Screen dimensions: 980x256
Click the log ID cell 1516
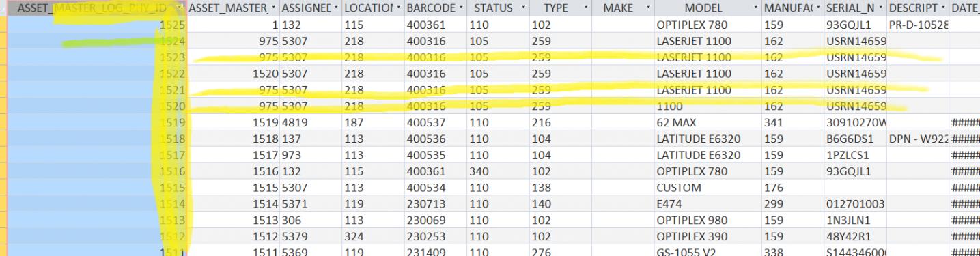(97, 171)
